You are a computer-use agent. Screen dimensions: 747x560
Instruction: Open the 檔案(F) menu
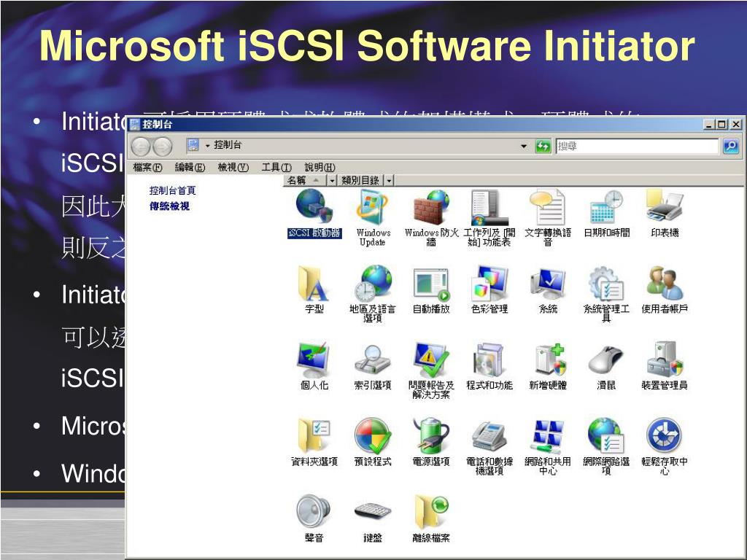pos(147,167)
